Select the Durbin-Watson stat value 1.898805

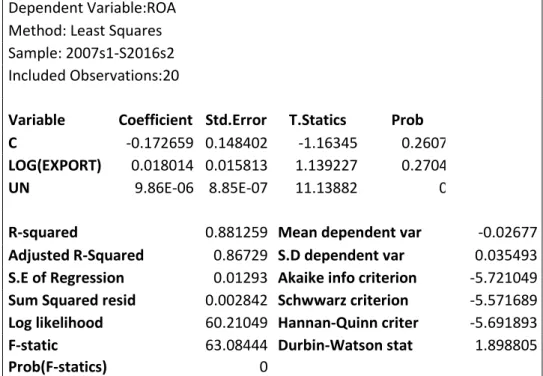click(506, 345)
